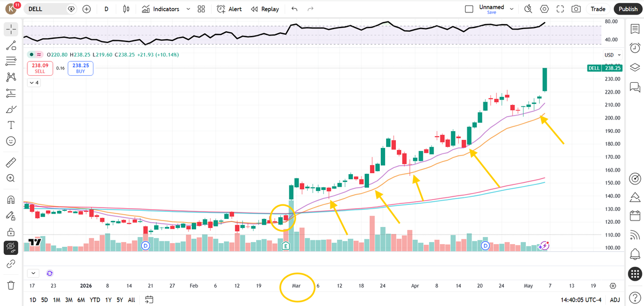
Task: Open the Indicators dialog
Action: (x=161, y=9)
